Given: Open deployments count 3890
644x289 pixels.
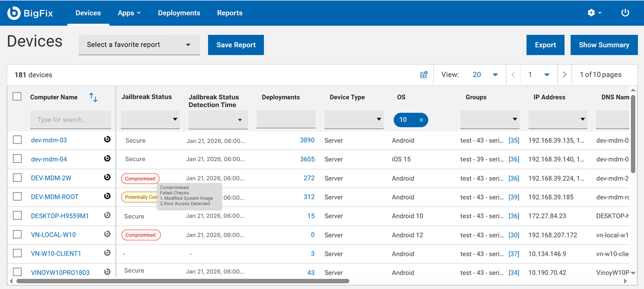Looking at the screenshot, I should [307, 140].
